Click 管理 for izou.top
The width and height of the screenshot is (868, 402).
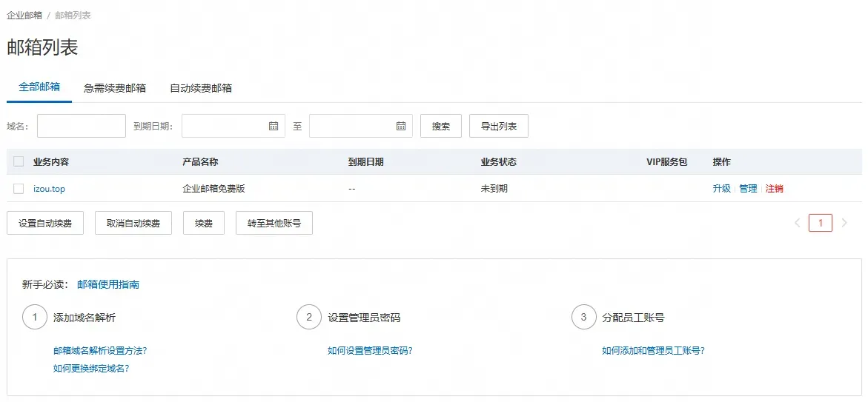click(748, 189)
